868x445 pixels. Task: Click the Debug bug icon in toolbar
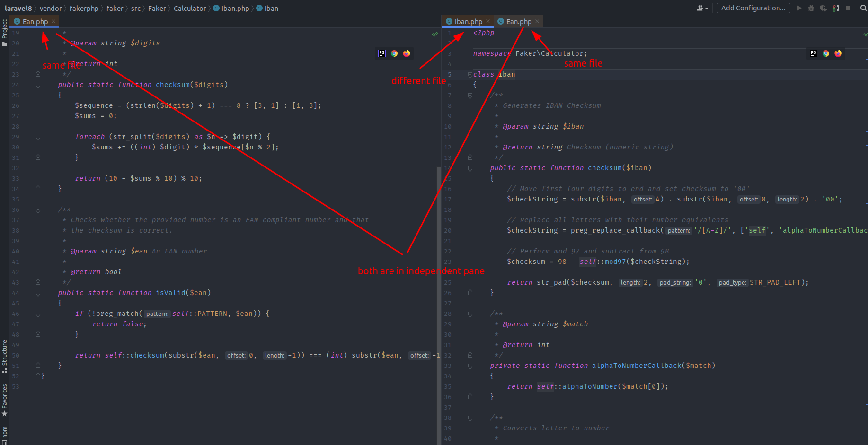811,8
